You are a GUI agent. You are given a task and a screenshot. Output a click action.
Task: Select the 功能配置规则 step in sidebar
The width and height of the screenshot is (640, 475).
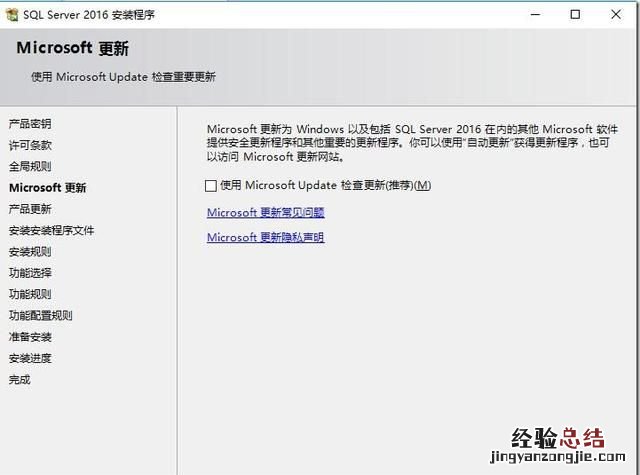pos(41,315)
